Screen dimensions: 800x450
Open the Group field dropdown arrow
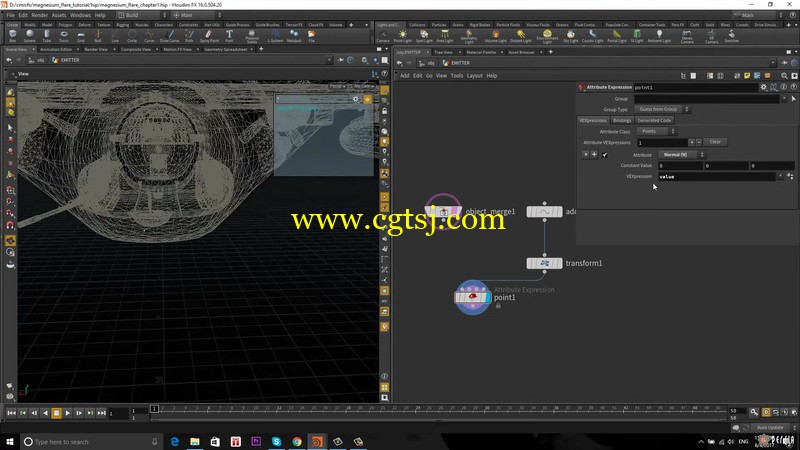pos(784,99)
